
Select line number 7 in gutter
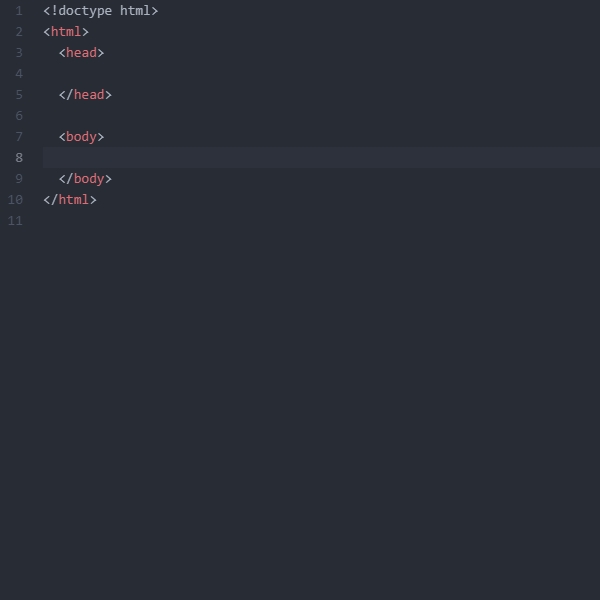coord(19,137)
